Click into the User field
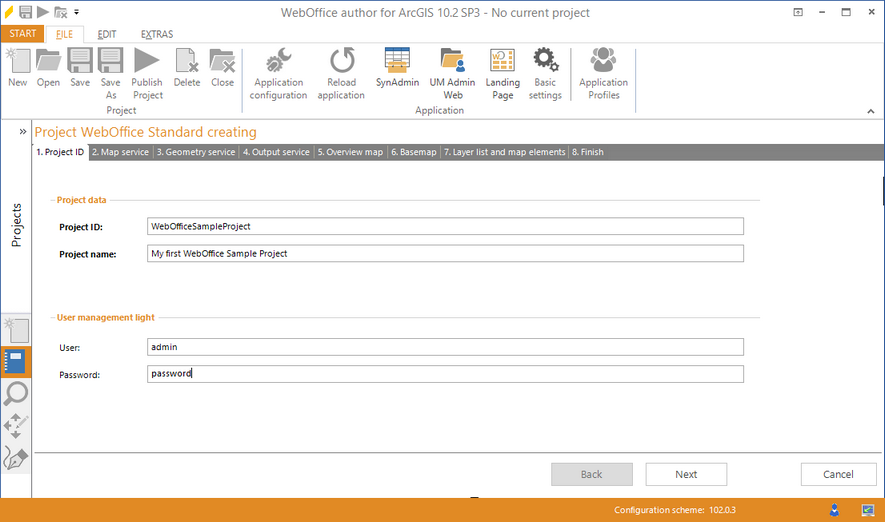885x522 pixels. pos(445,347)
